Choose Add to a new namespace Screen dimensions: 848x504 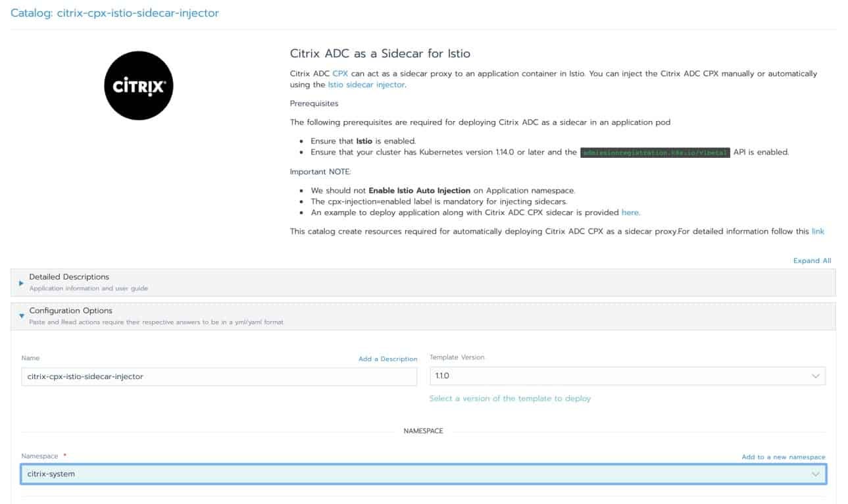pyautogui.click(x=783, y=457)
